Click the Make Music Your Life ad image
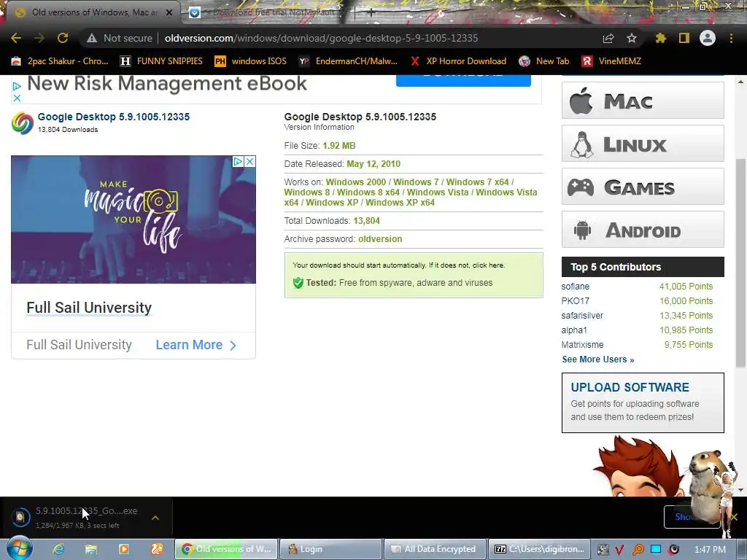Viewport: 747px width, 560px height. [x=133, y=219]
